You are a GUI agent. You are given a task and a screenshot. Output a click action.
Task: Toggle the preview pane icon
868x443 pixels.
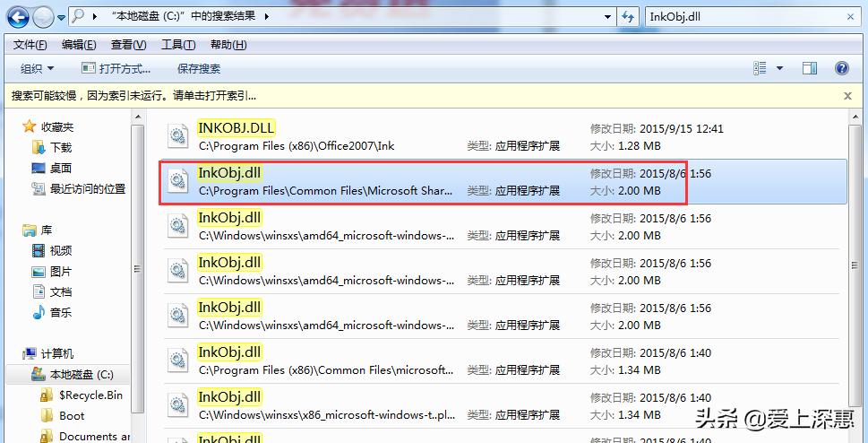(x=810, y=68)
